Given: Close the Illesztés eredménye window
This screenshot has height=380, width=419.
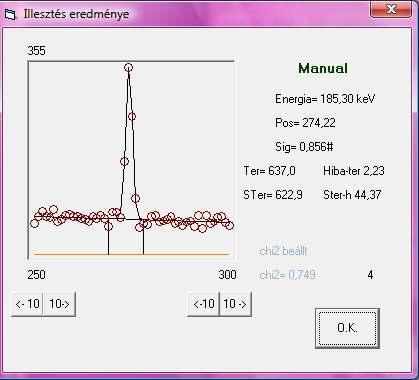Looking at the screenshot, I should [391, 9].
